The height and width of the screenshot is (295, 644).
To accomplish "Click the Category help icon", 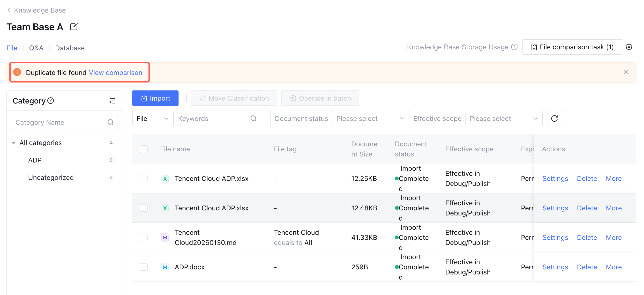I will point(51,101).
